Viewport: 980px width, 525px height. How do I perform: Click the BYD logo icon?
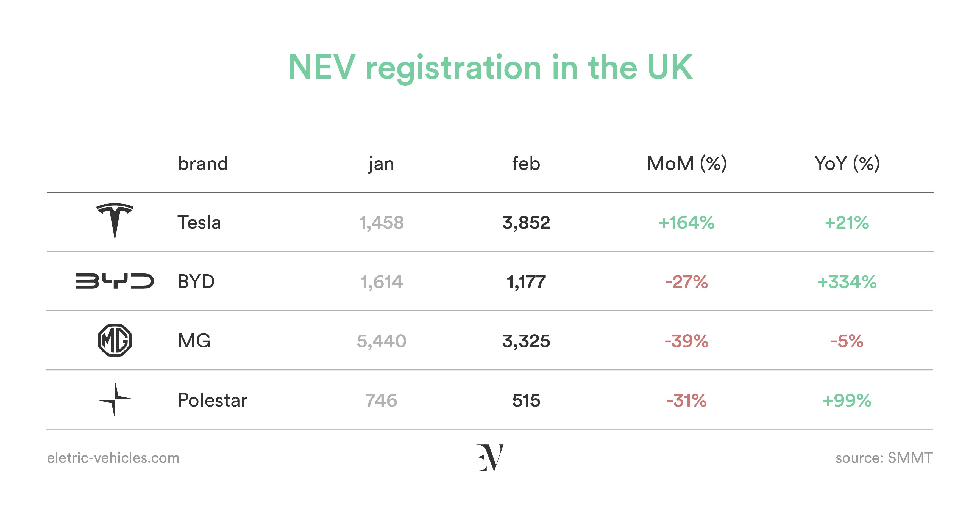coord(115,281)
